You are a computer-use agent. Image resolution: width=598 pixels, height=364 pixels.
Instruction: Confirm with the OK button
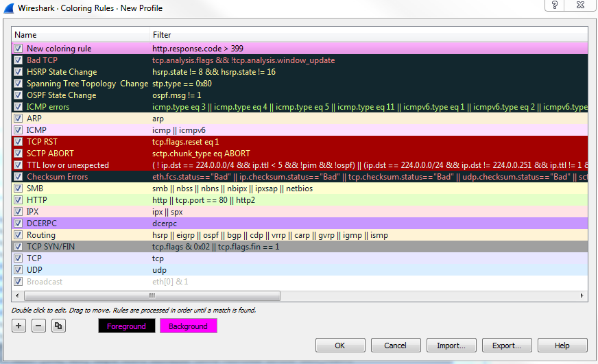click(340, 345)
